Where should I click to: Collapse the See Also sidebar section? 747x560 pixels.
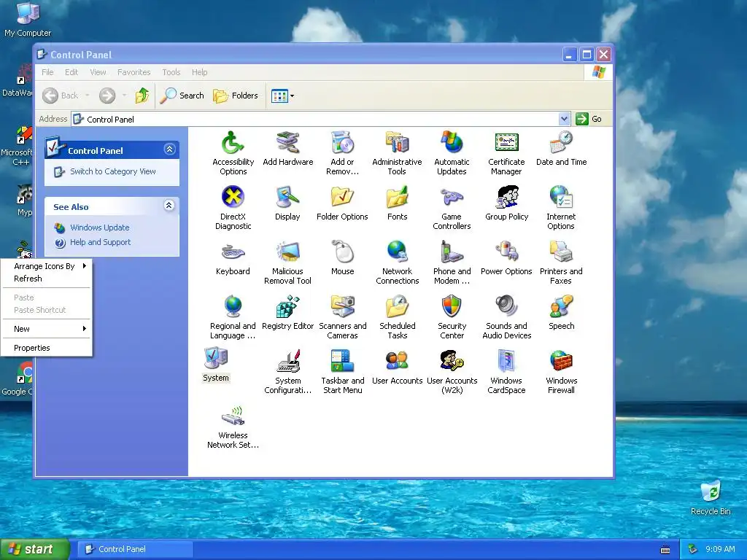pyautogui.click(x=169, y=206)
